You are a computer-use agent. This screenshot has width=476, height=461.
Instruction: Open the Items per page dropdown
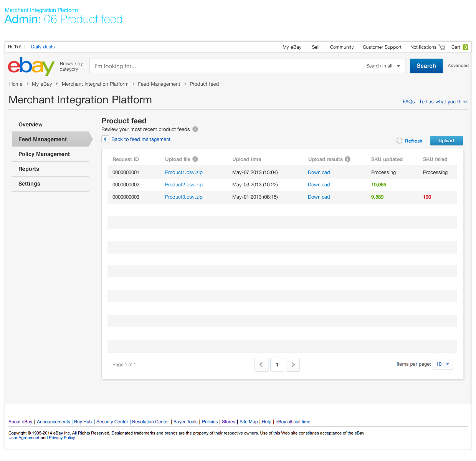[x=443, y=364]
